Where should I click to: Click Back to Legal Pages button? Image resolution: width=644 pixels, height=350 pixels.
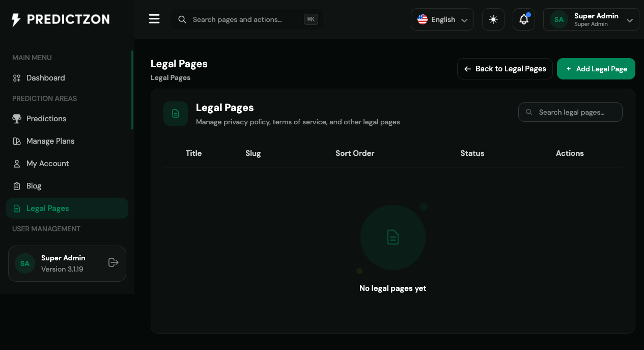click(505, 69)
